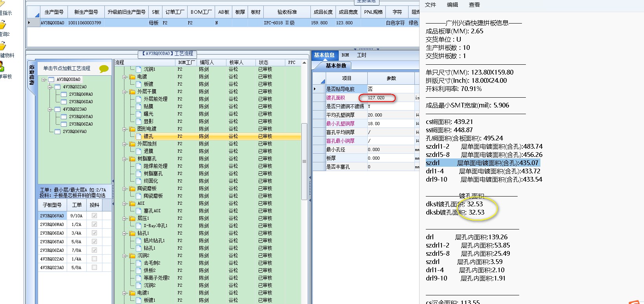This screenshot has height=304, width=644.
Task: Collapse the 4V3RQ022A0 tree node
Action: (50, 87)
